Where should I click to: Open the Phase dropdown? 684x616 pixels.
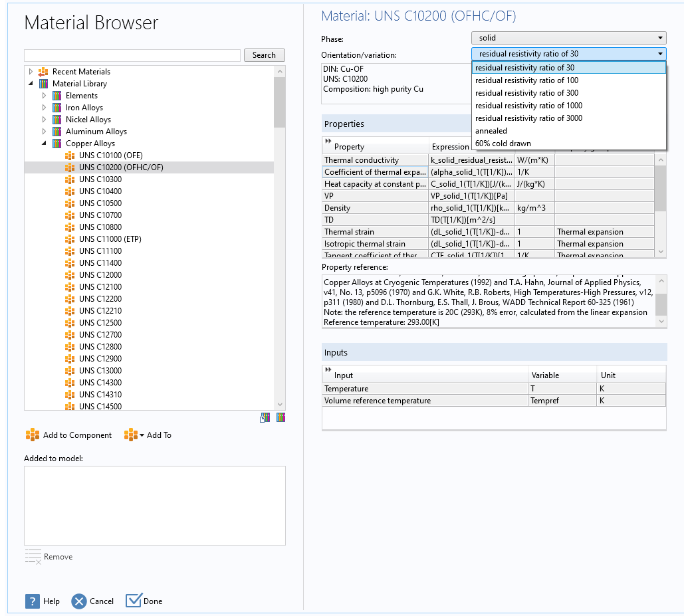pos(568,38)
